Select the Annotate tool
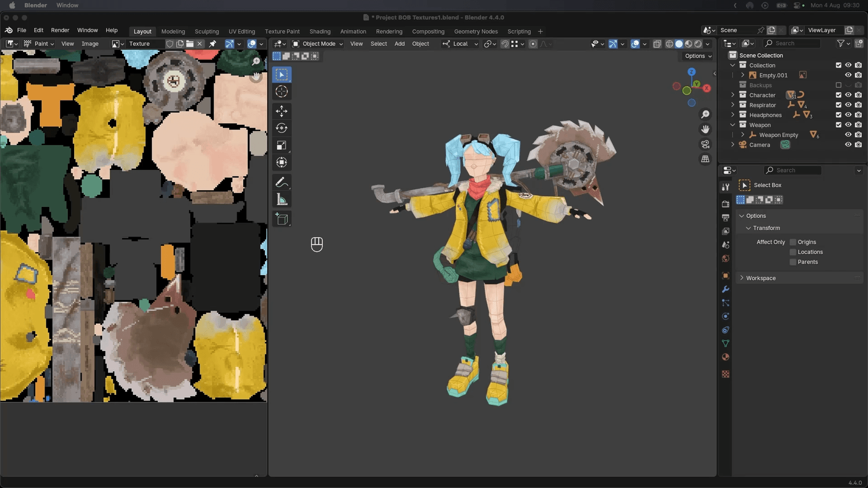868x488 pixels. (x=282, y=182)
